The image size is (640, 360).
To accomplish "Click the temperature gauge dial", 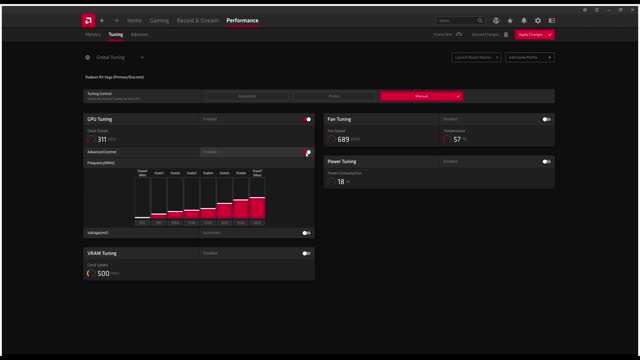I will (x=447, y=140).
